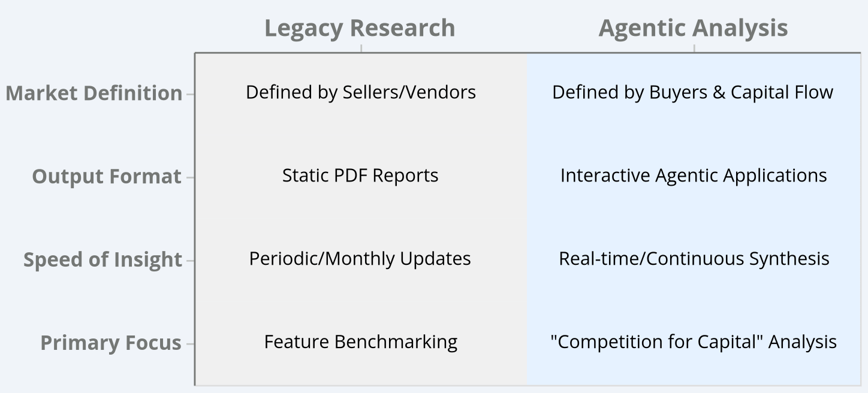Viewport: 868px width, 393px height.
Task: Click the Feature Benchmarking cell
Action: click(x=361, y=342)
